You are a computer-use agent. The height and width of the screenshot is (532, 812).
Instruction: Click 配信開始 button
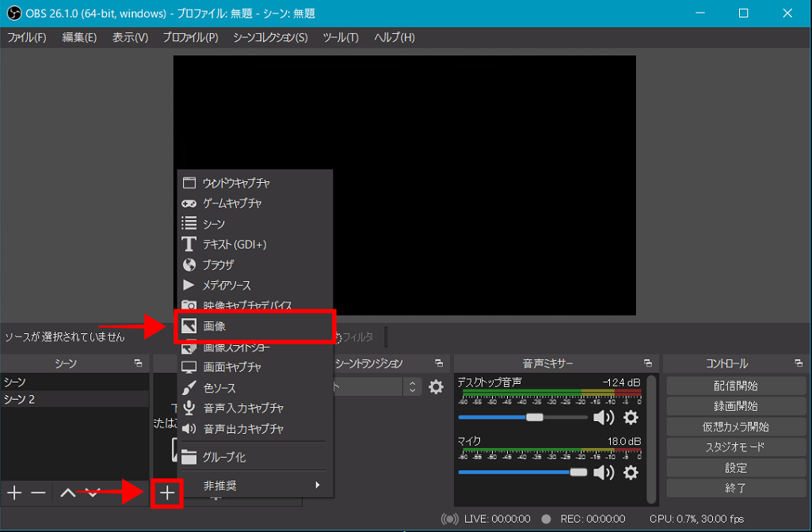coord(736,386)
